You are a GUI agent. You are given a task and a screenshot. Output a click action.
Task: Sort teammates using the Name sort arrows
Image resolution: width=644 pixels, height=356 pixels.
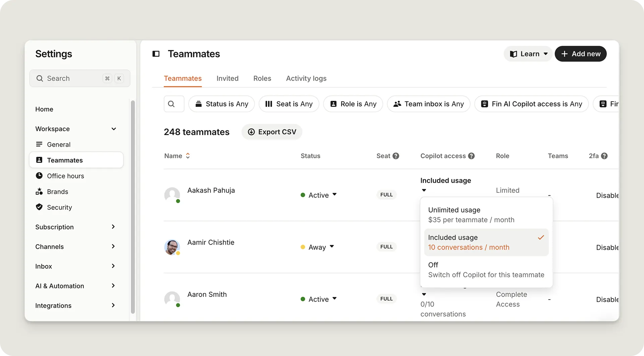188,156
